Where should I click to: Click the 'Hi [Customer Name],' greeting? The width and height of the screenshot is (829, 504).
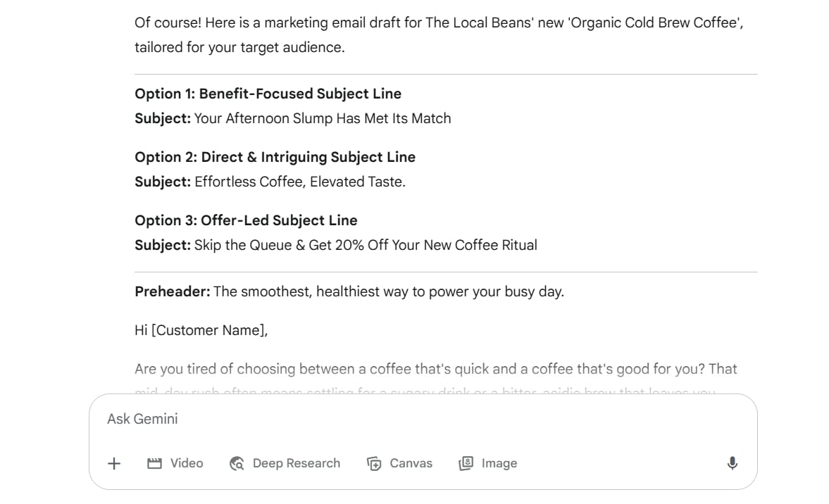coord(201,330)
